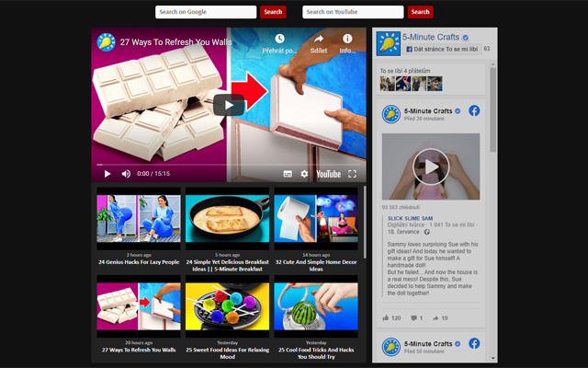
Task: Click the Info icon on the video
Action: [x=347, y=39]
